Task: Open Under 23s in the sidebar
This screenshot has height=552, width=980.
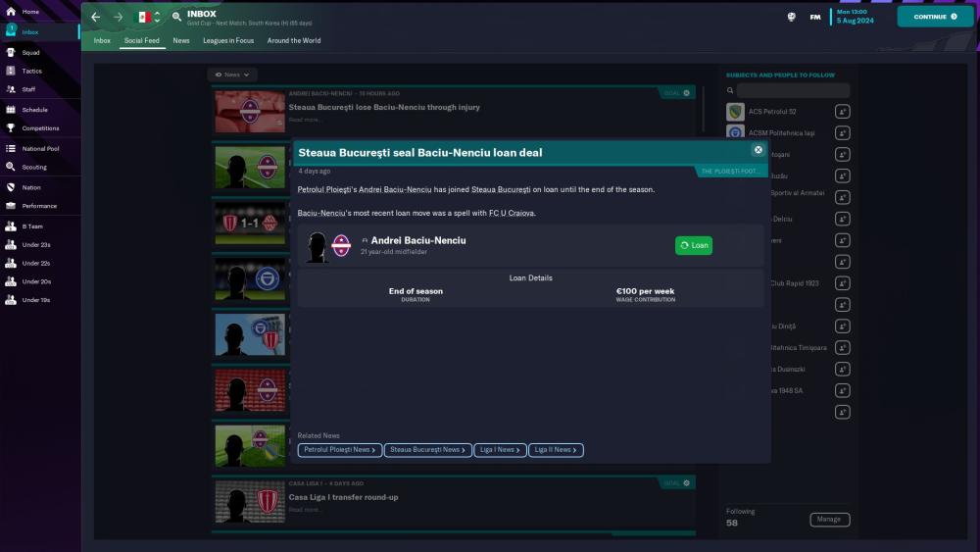Action: pos(35,244)
